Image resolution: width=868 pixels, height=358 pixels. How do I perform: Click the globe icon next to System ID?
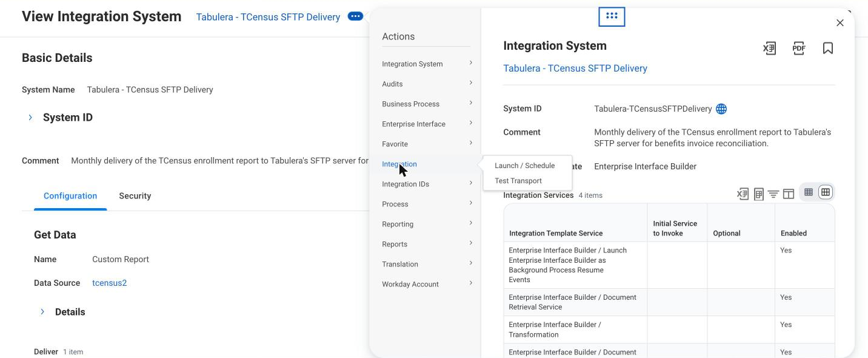point(721,109)
